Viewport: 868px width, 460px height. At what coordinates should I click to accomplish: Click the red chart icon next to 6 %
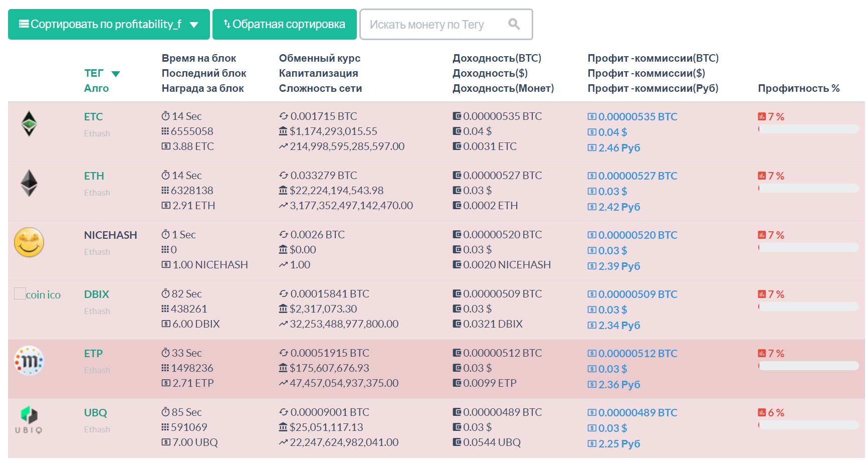(762, 412)
